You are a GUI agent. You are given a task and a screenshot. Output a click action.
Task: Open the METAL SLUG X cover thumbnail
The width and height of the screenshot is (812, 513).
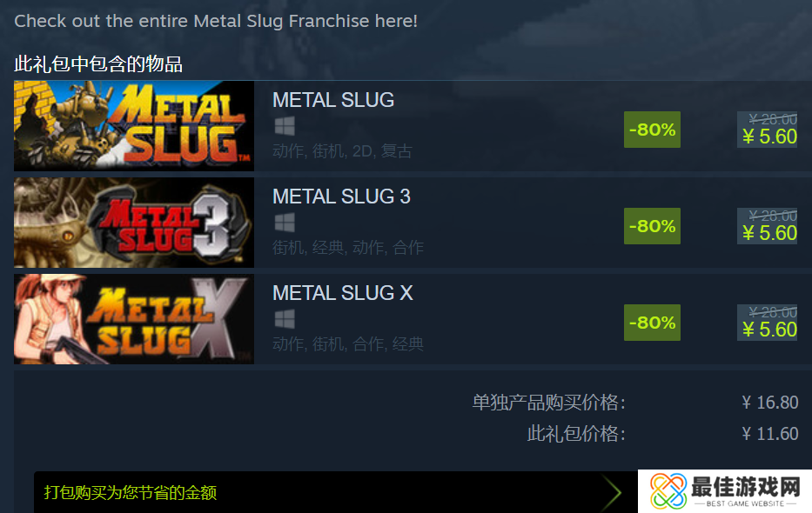click(x=134, y=319)
